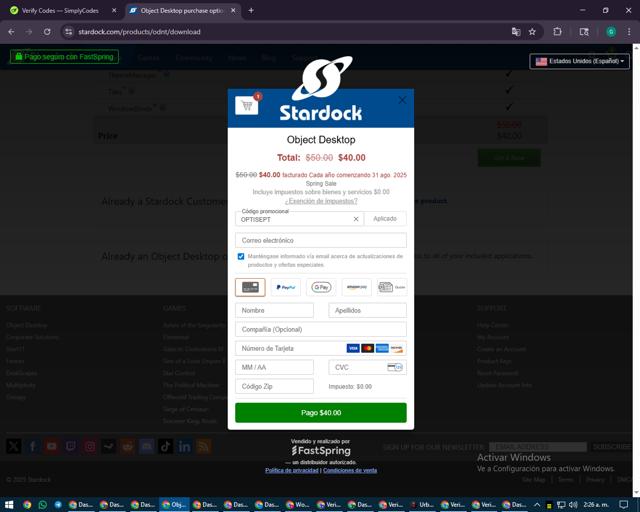
Task: Select the Quote payment option
Action: coord(392,287)
